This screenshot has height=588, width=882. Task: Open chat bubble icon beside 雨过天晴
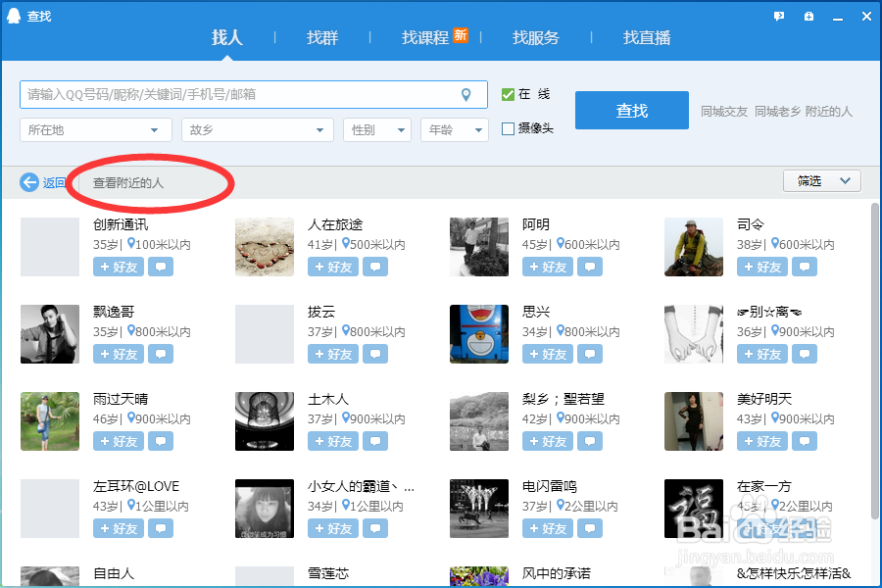pos(161,441)
